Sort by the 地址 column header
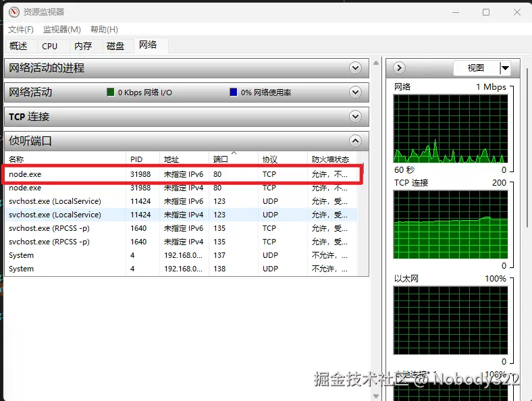Image resolution: width=532 pixels, height=401 pixels. point(184,159)
